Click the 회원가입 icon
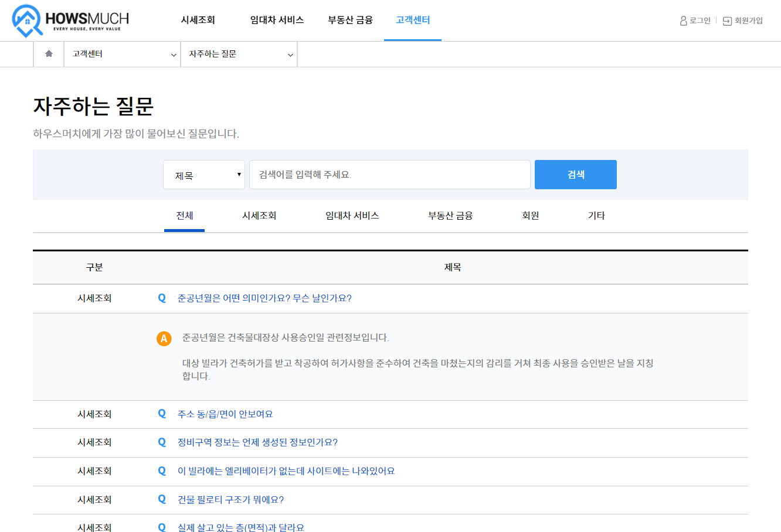This screenshot has height=532, width=781. click(727, 21)
